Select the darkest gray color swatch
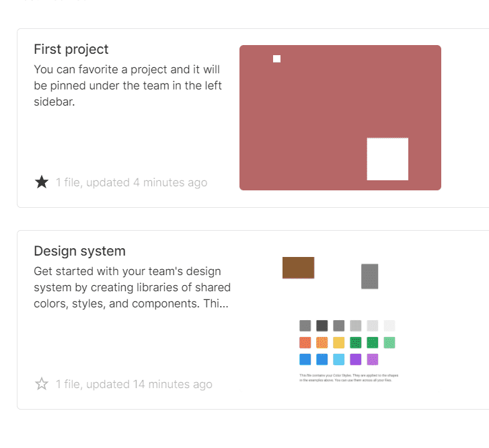Viewport: 489px width, 448px height. coord(322,326)
